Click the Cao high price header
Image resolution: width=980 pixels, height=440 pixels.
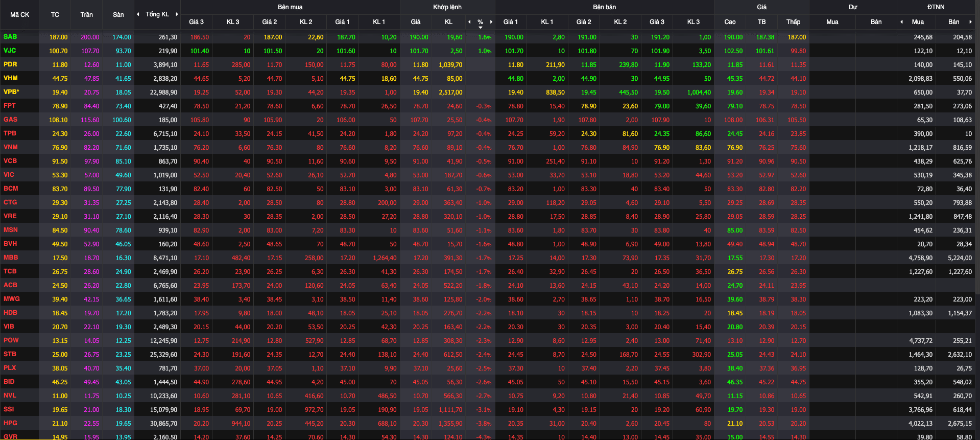pos(730,22)
